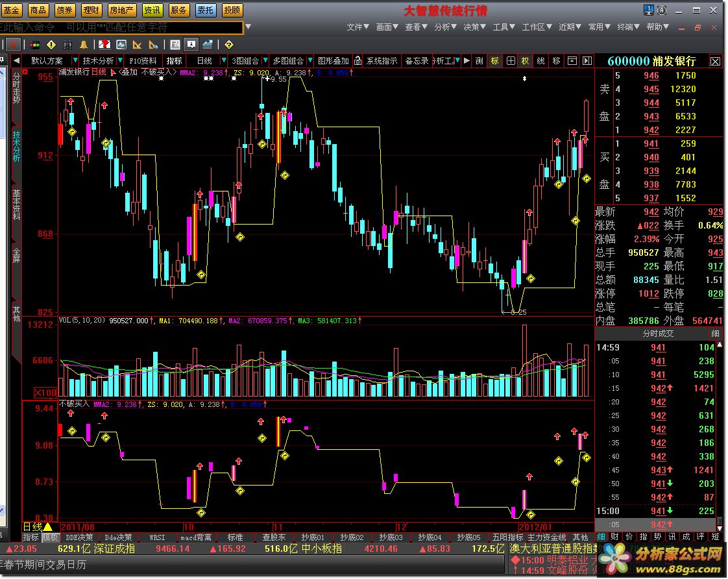Open the 查看 menu
This screenshot has height=579, width=728.
[416, 27]
